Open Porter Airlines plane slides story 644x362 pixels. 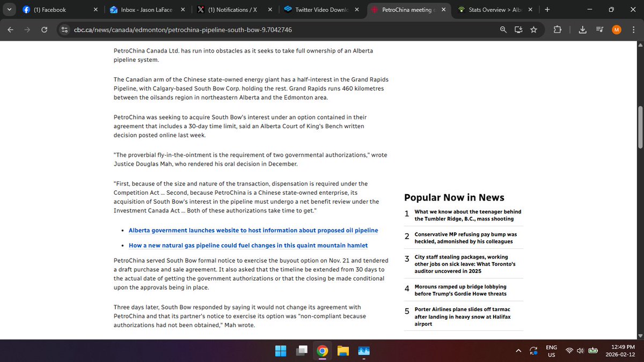coord(463,316)
